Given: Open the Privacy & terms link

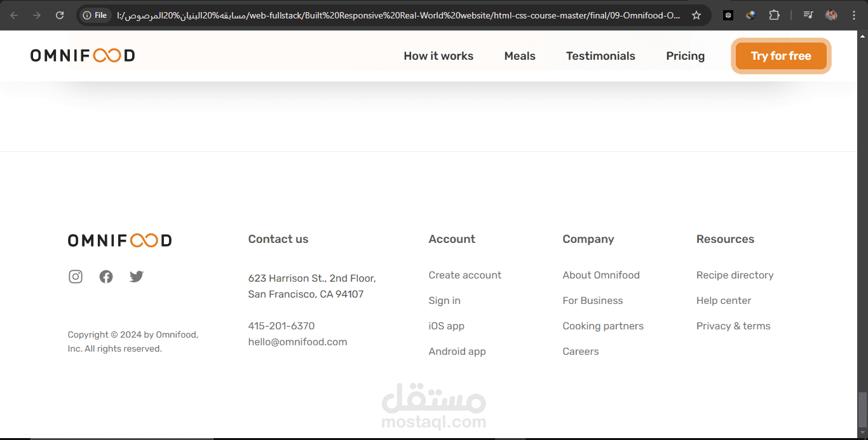Looking at the screenshot, I should click(733, 326).
